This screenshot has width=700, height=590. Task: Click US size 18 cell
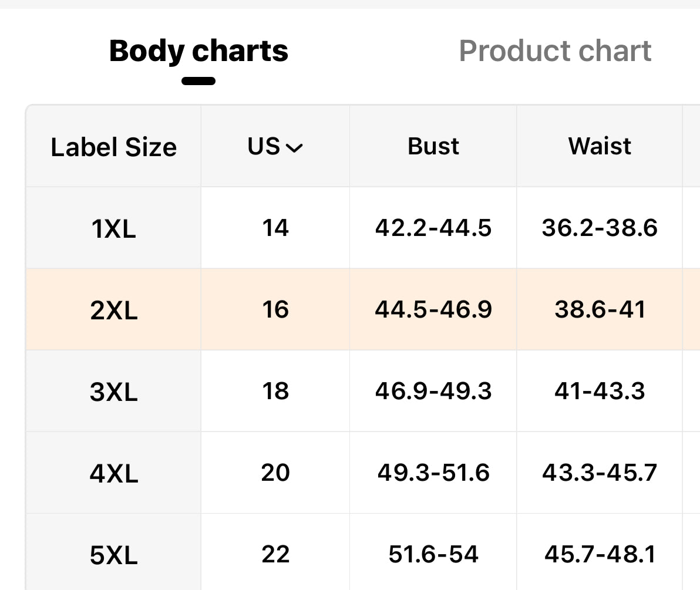click(275, 391)
